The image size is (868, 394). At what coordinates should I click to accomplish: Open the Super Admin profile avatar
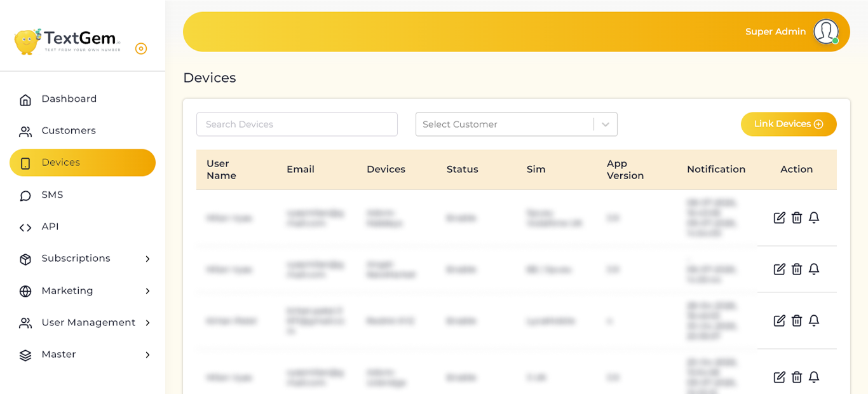point(826,32)
